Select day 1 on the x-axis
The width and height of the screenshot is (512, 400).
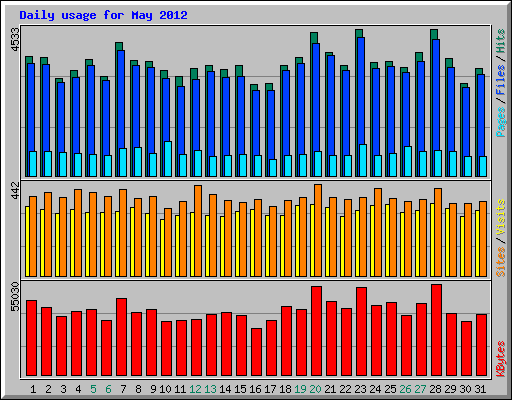(33, 389)
